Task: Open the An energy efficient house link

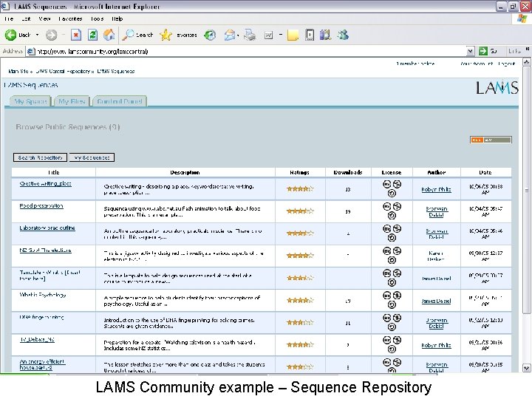Action: click(42, 364)
